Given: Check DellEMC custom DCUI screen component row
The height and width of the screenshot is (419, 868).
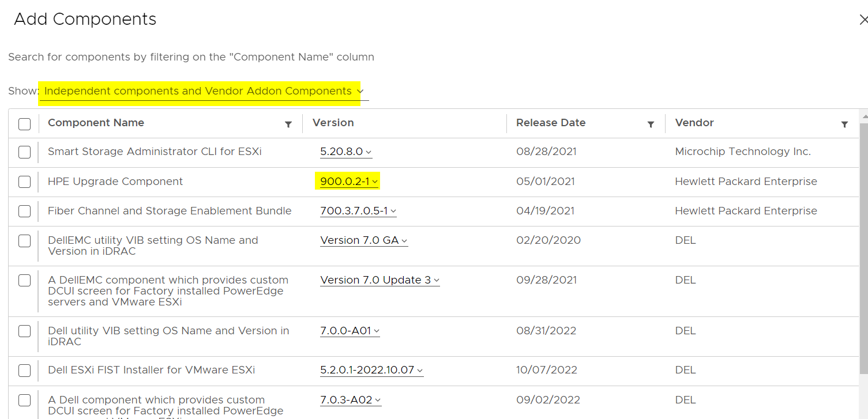Looking at the screenshot, I should pos(24,280).
